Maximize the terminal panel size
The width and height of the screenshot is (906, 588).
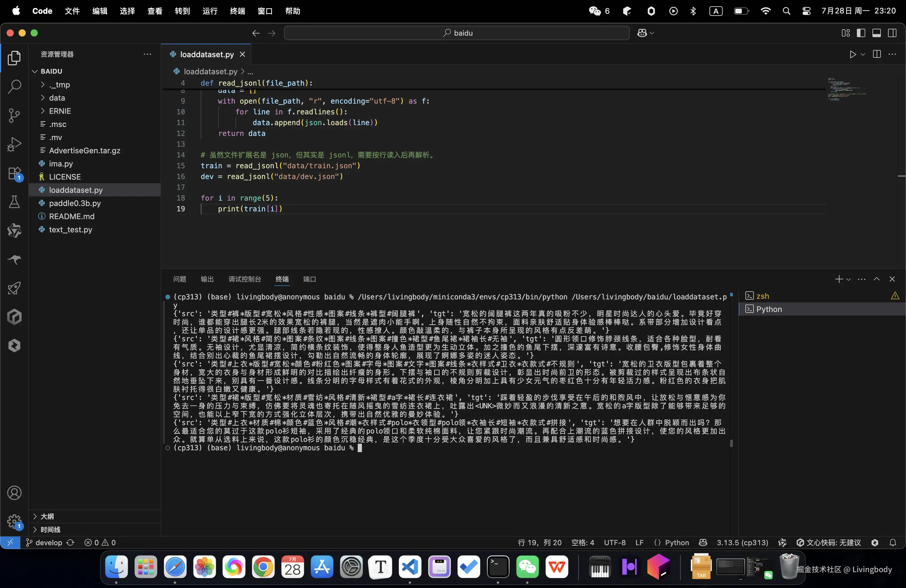point(877,279)
